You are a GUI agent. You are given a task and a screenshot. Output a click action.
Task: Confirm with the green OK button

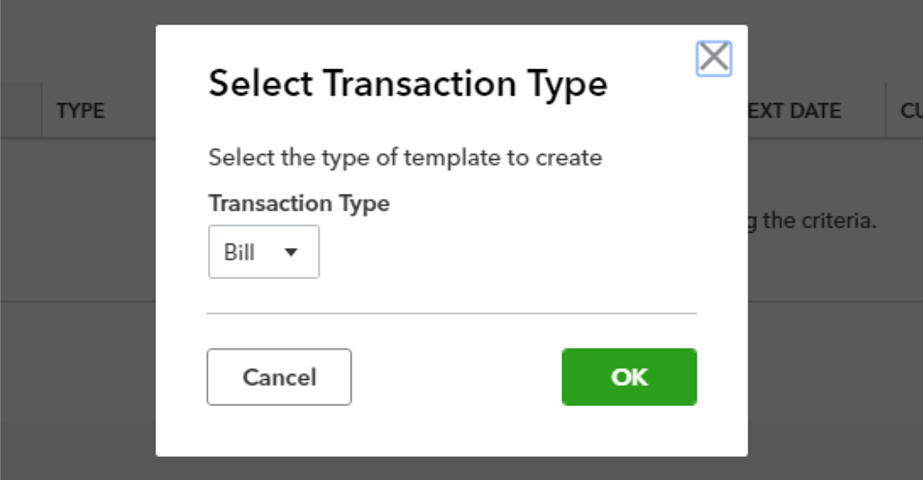(629, 377)
